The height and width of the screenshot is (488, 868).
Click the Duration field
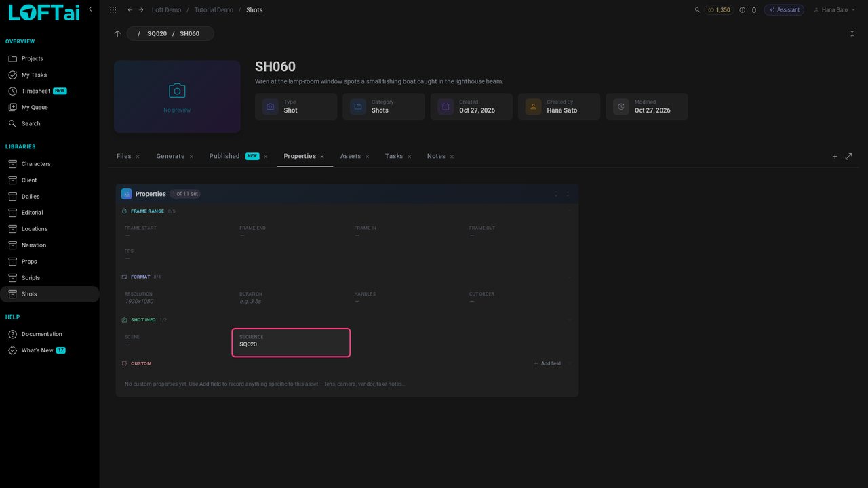point(292,298)
